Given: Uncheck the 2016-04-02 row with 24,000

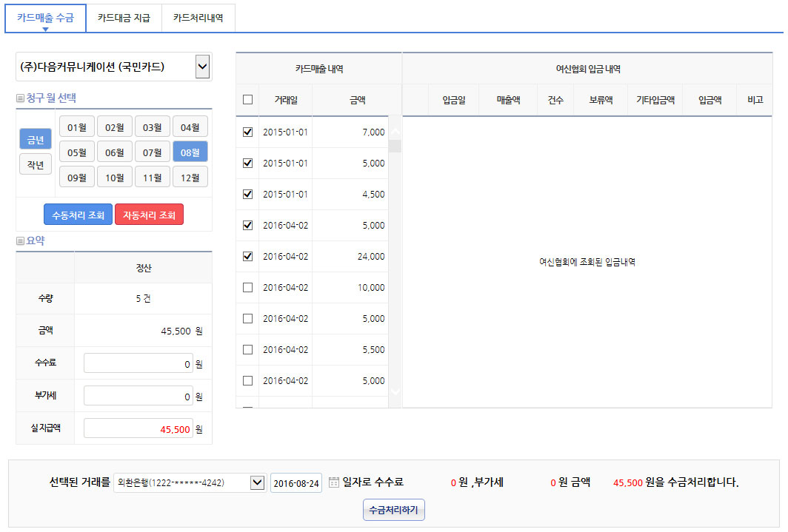Looking at the screenshot, I should 248,257.
